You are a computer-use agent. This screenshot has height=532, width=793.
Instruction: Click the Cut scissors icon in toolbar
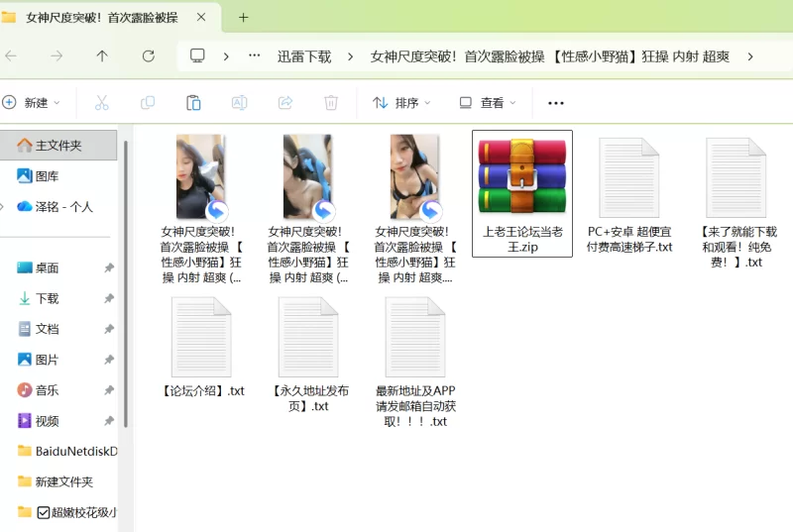101,103
